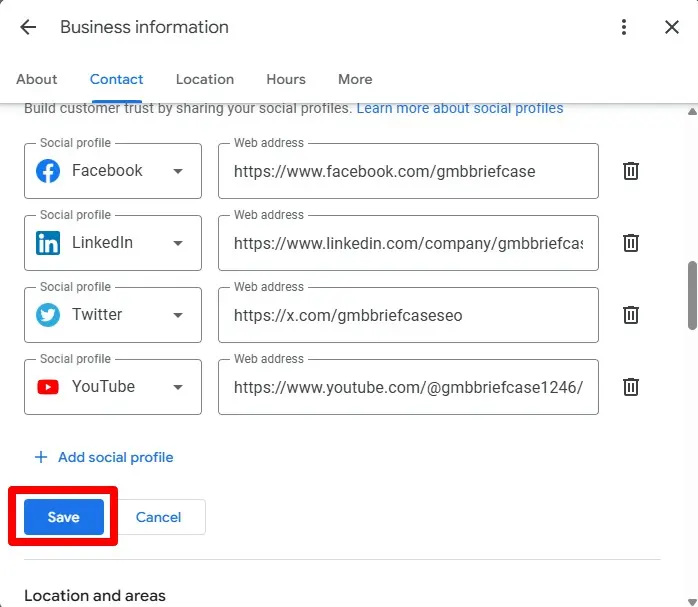
Task: Open the three-dot more options menu
Action: click(x=624, y=27)
